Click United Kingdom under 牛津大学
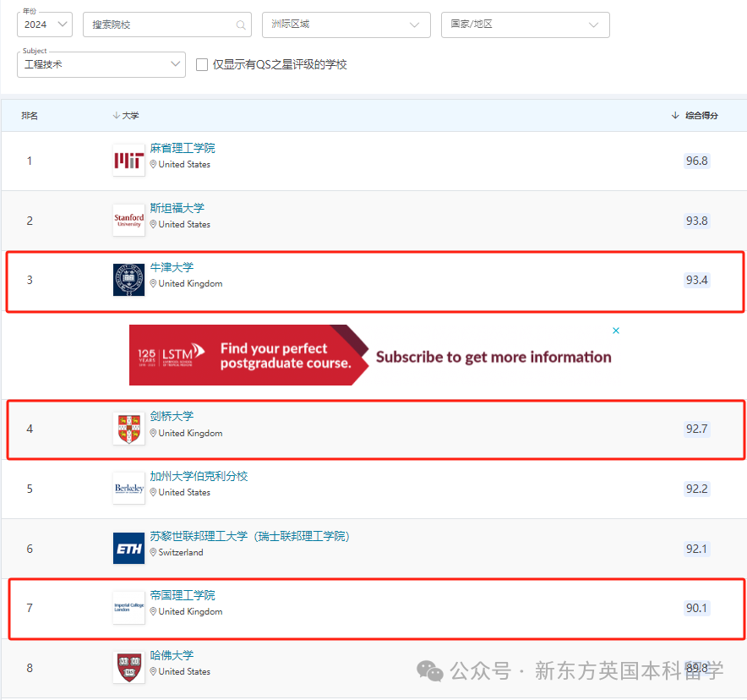747x700 pixels. (x=191, y=283)
